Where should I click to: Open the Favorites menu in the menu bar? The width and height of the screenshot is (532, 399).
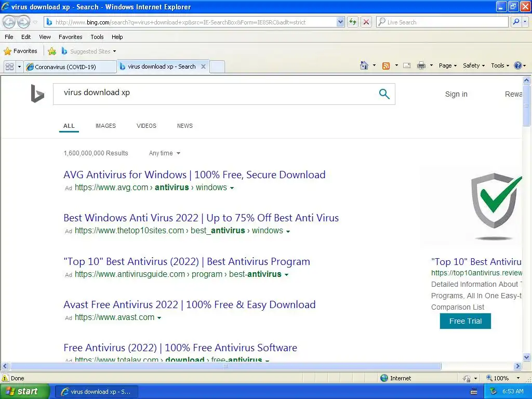[70, 37]
